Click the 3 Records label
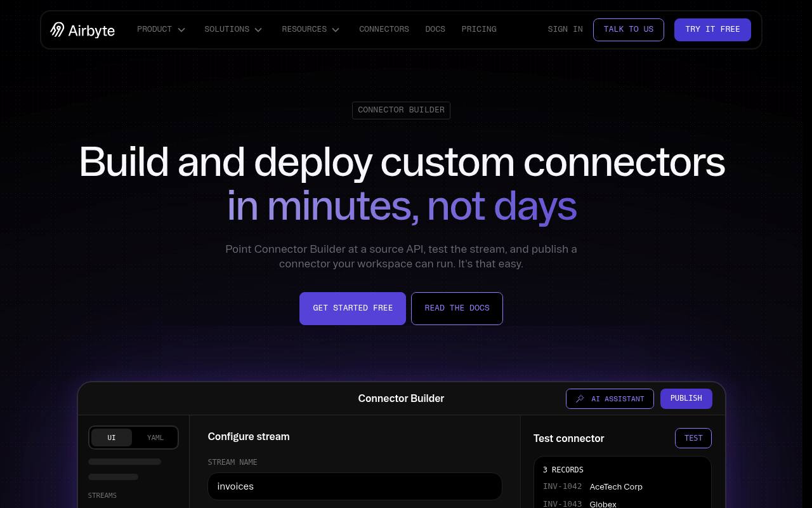Screen dimensions: 812x508 point(563,470)
